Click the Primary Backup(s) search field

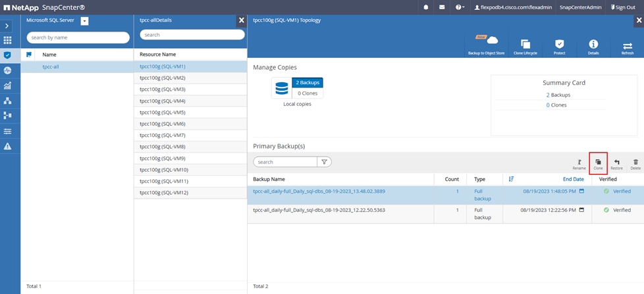[x=285, y=162]
